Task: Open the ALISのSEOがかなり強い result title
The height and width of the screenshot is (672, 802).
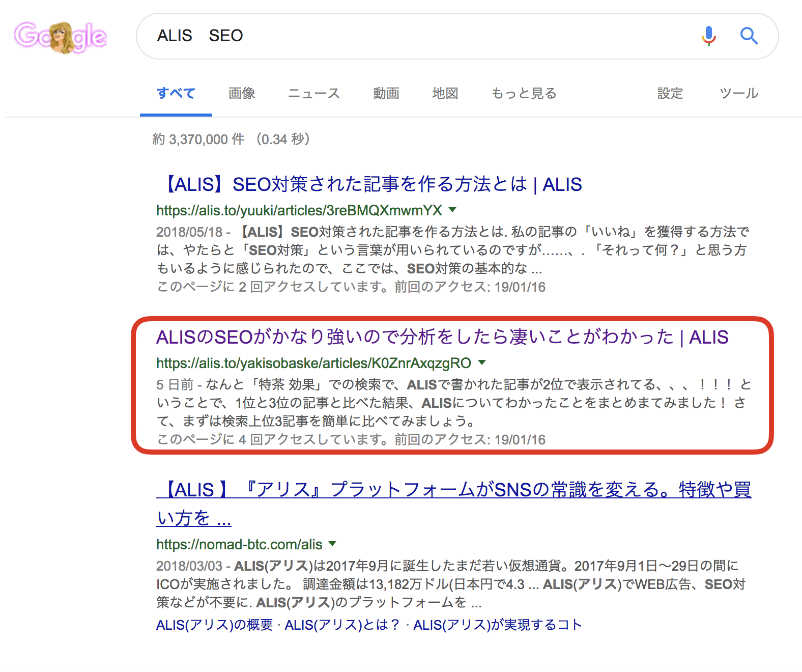Action: point(442,337)
